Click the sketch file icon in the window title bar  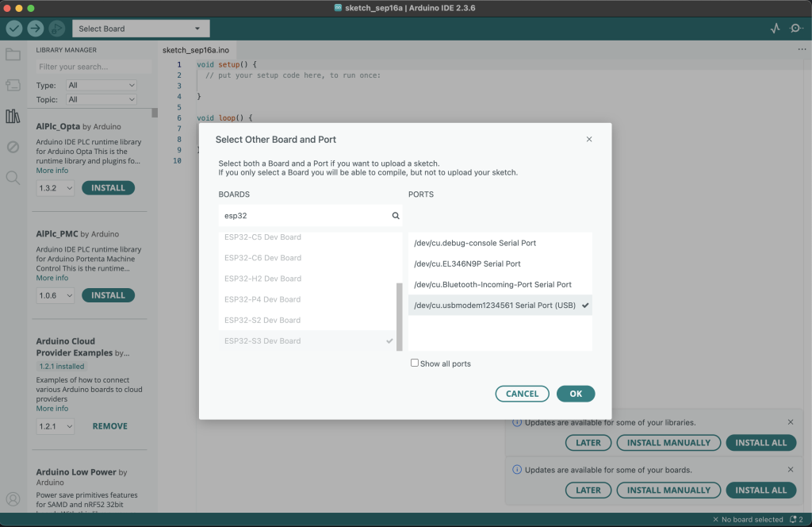tap(338, 8)
